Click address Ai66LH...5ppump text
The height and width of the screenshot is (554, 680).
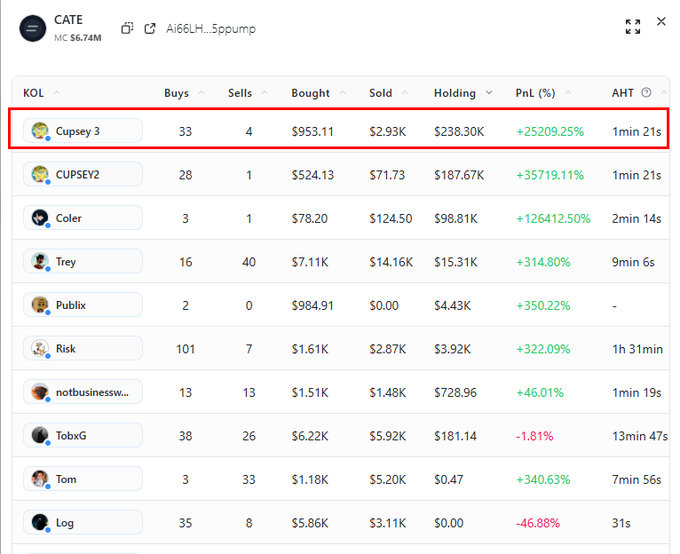tap(211, 29)
